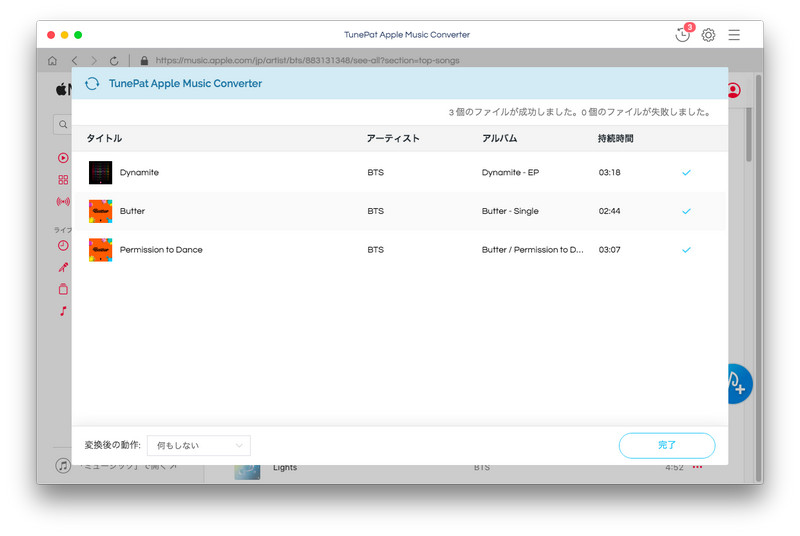Select the Butter song title
The image size is (800, 536).
click(132, 211)
